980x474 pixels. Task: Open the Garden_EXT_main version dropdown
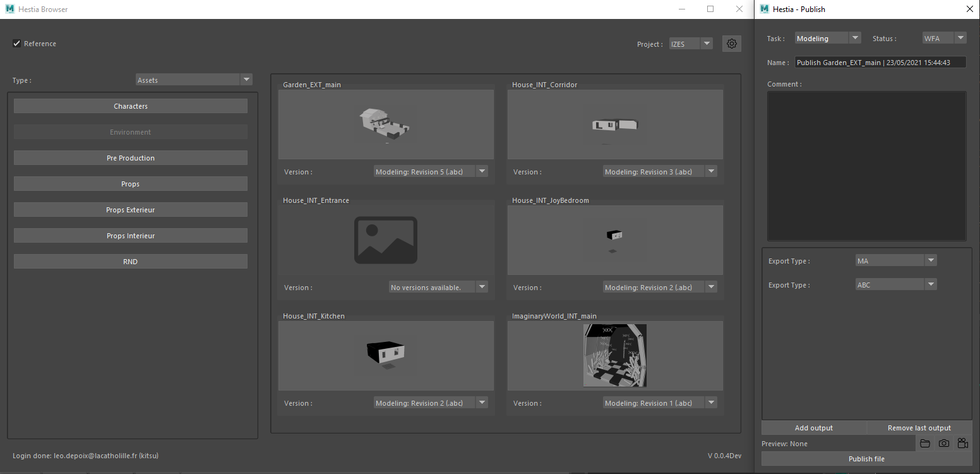(x=430, y=172)
